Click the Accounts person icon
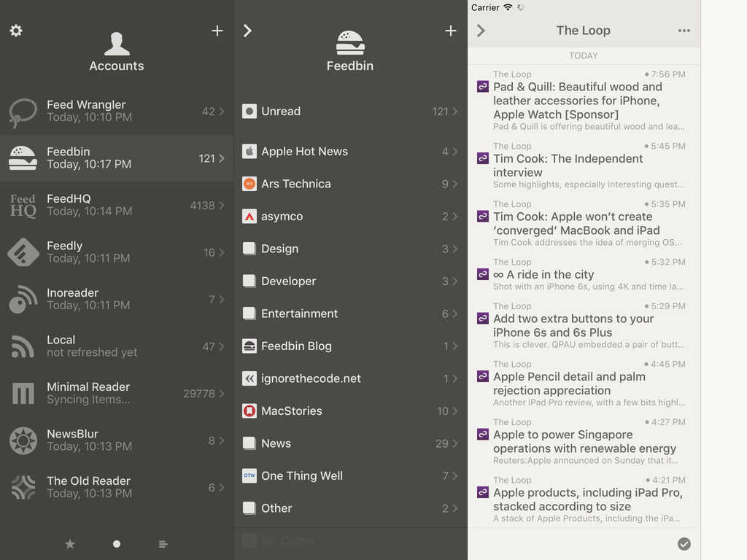747x560 pixels. (117, 44)
